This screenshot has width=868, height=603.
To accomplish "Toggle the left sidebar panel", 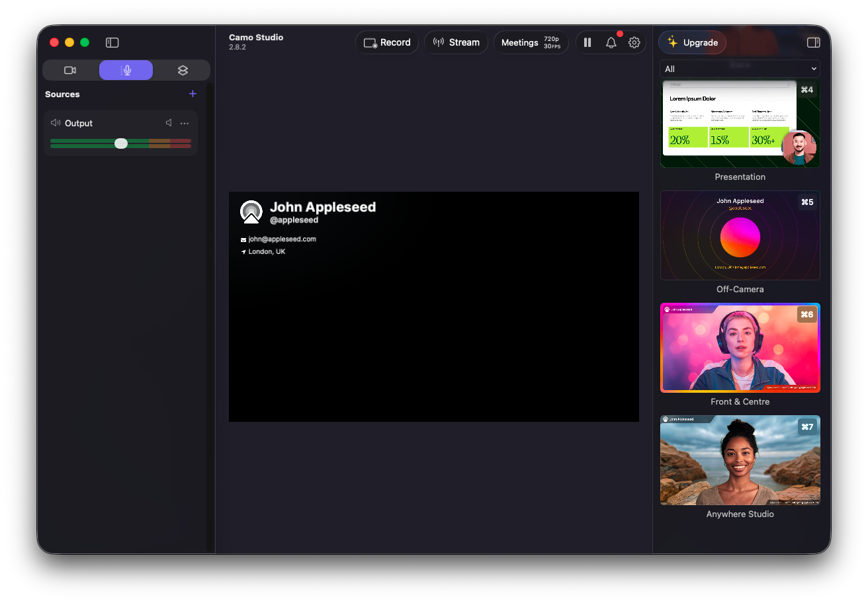I will click(112, 42).
